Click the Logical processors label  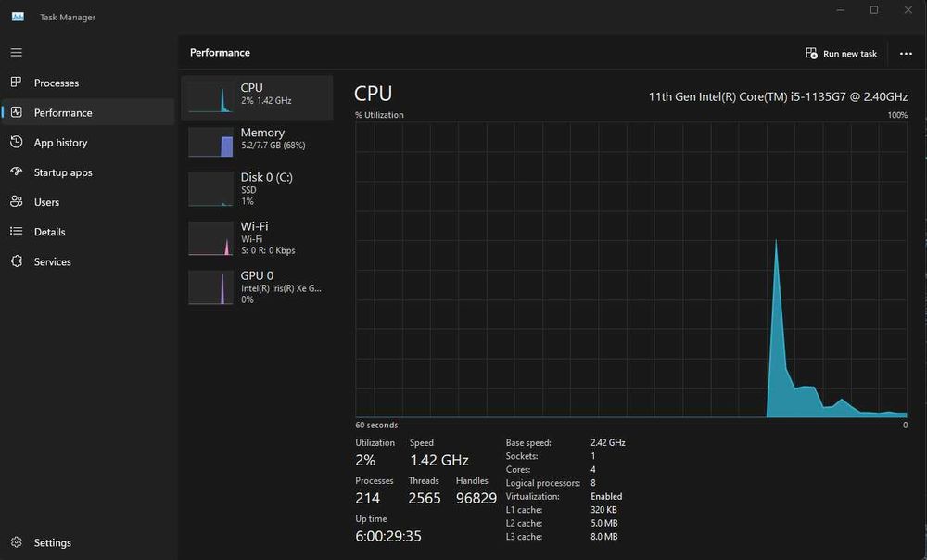tap(542, 483)
